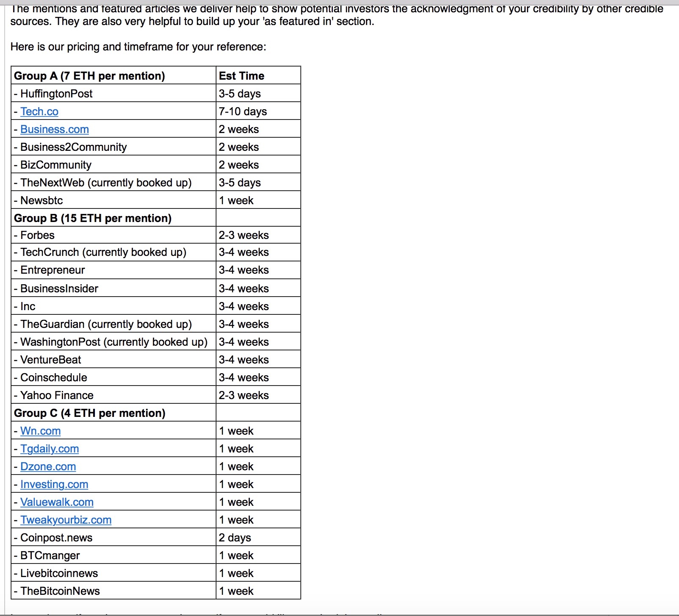Click the Livebitcoinnews entry

click(x=59, y=573)
